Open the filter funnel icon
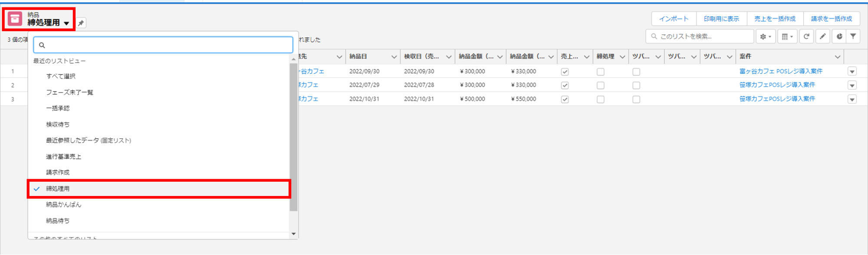The height and width of the screenshot is (255, 868). point(853,36)
